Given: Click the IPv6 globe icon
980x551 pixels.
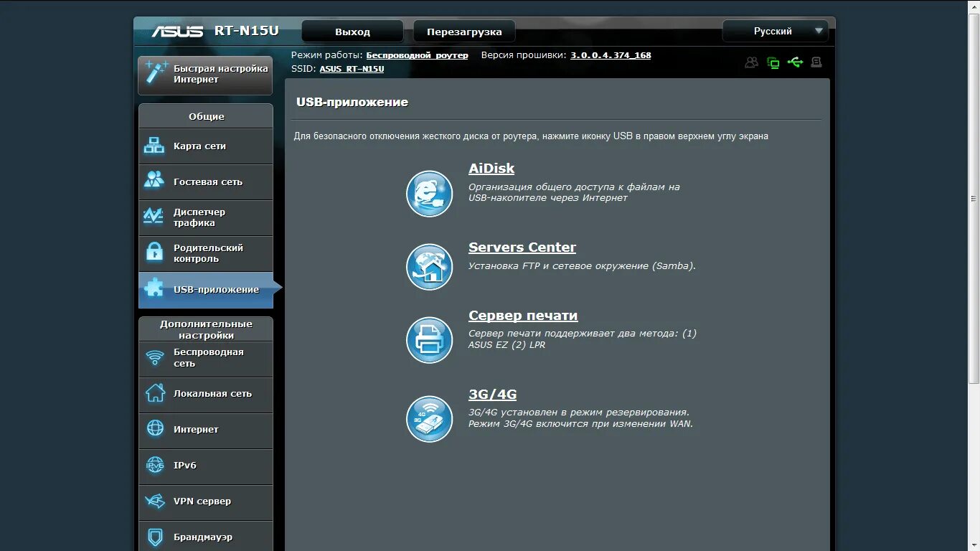Looking at the screenshot, I should tap(155, 465).
